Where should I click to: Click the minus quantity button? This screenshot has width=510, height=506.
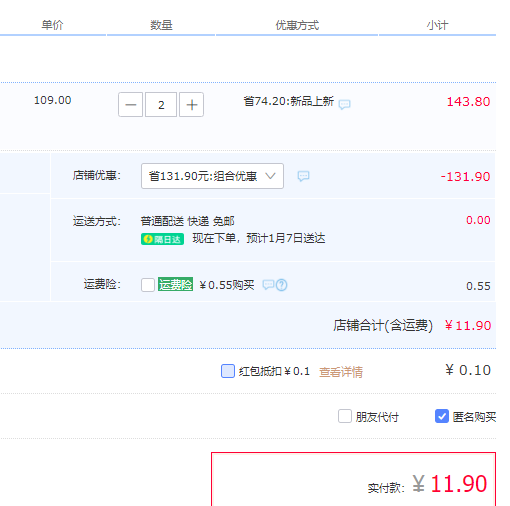pyautogui.click(x=130, y=105)
